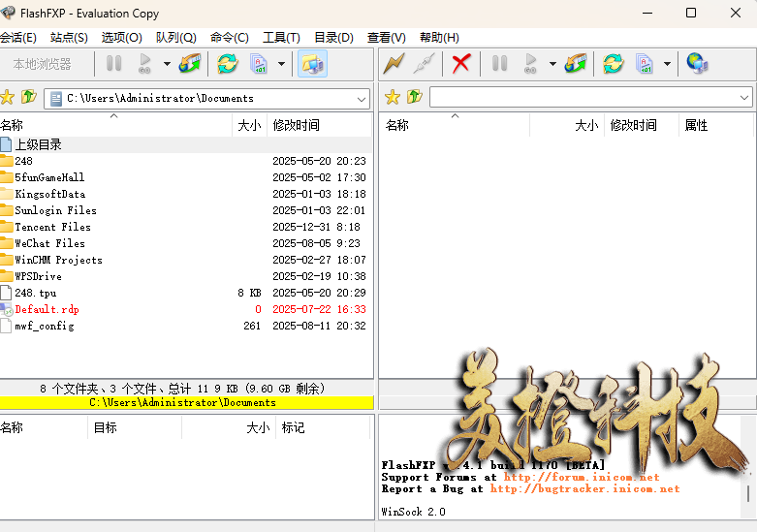Viewport: 757px width, 532px height.
Task: Sort remote list by 属性 column
Action: click(x=716, y=125)
